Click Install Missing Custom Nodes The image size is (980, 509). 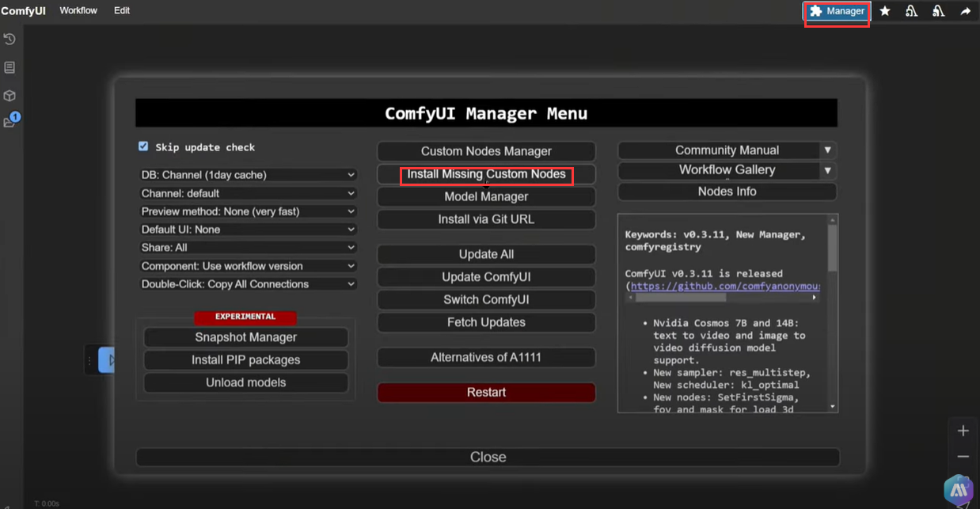(486, 174)
